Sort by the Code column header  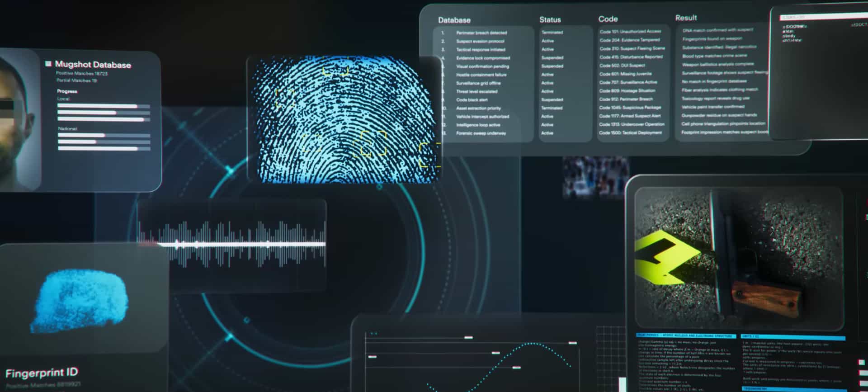(x=608, y=19)
